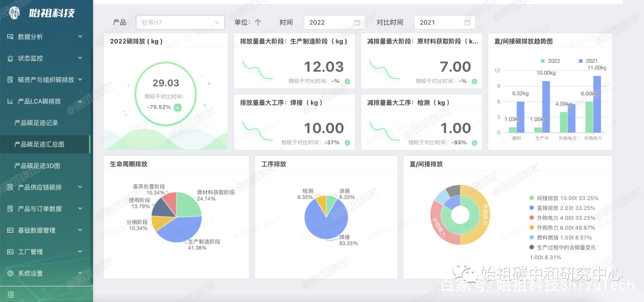644x302 pixels.
Task: Click the 对比时间 year input 2021
Action: coord(438,23)
